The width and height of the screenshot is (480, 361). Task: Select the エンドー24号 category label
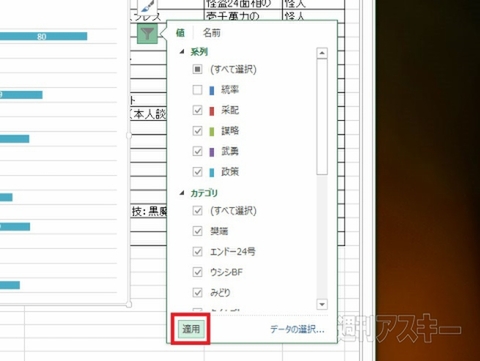[233, 252]
